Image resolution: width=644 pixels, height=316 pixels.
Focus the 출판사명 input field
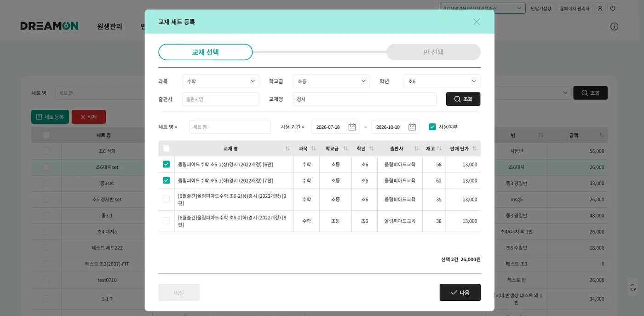pyautogui.click(x=221, y=99)
